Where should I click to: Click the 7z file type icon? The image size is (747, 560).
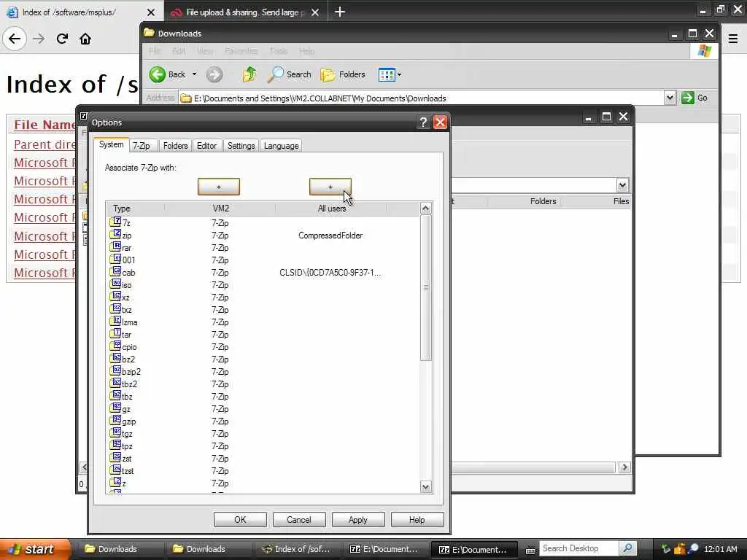point(115,222)
